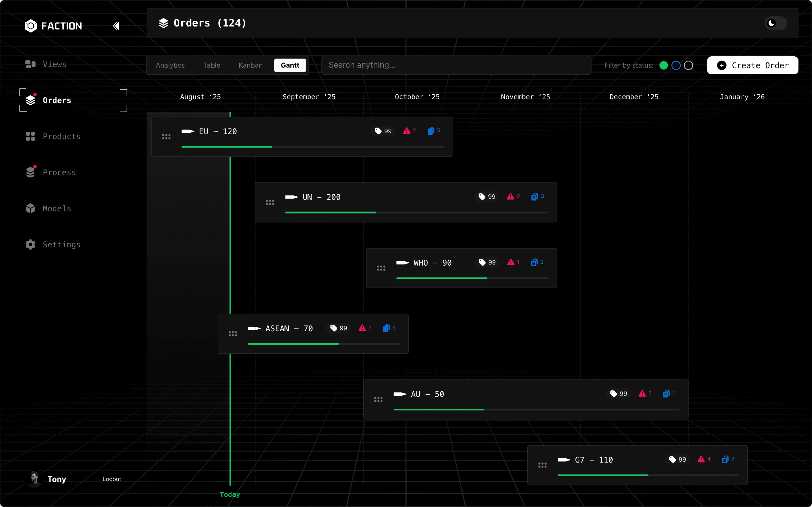
Task: Switch to the Analytics tab
Action: tap(170, 65)
